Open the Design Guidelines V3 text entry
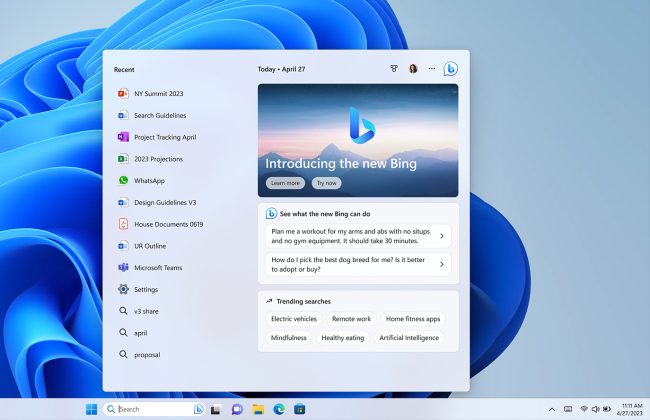650x420 pixels. tap(165, 202)
